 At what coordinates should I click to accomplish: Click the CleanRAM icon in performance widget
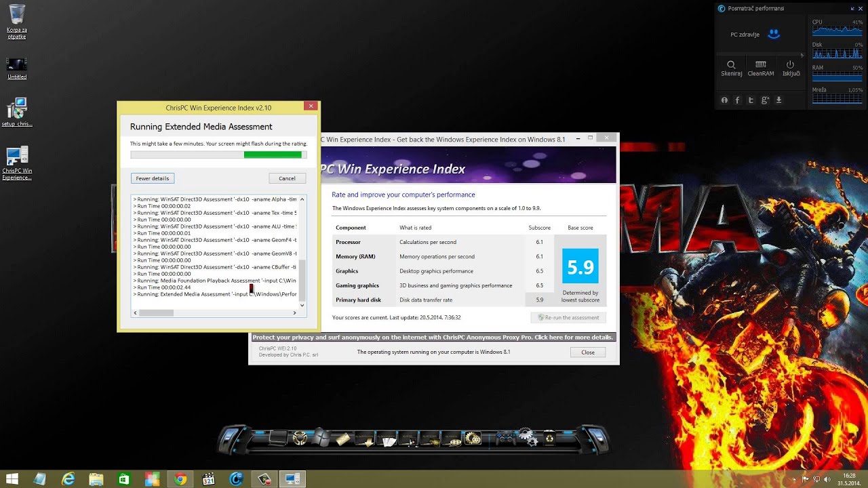coord(761,64)
